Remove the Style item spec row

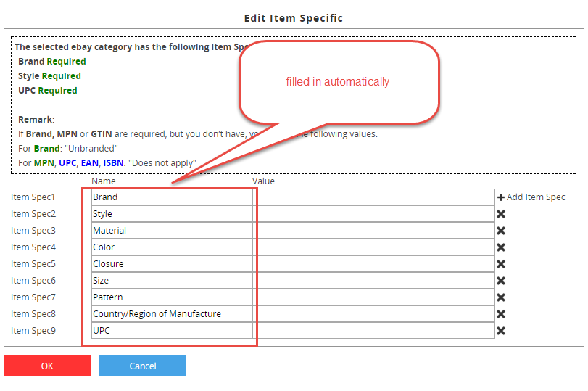[x=500, y=214]
